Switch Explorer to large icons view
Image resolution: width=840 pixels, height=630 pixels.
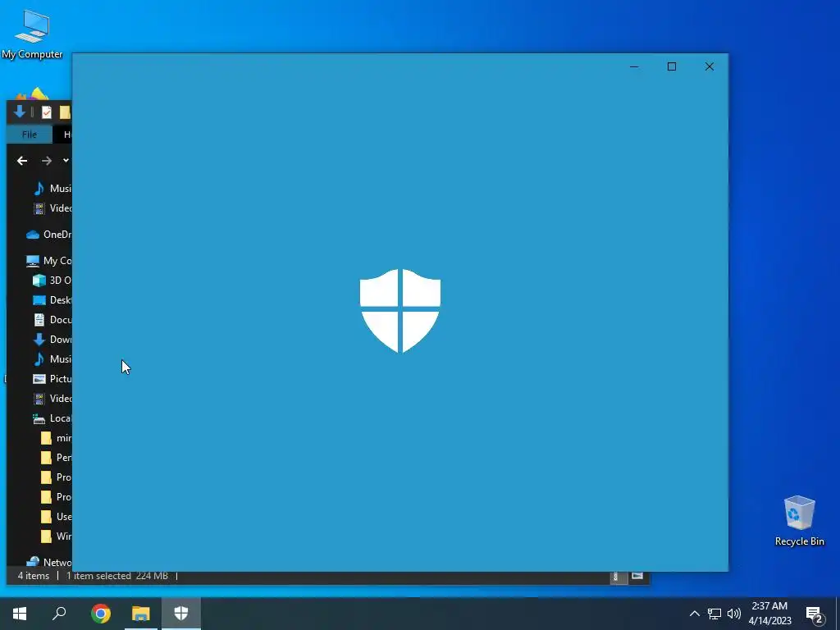point(637,576)
